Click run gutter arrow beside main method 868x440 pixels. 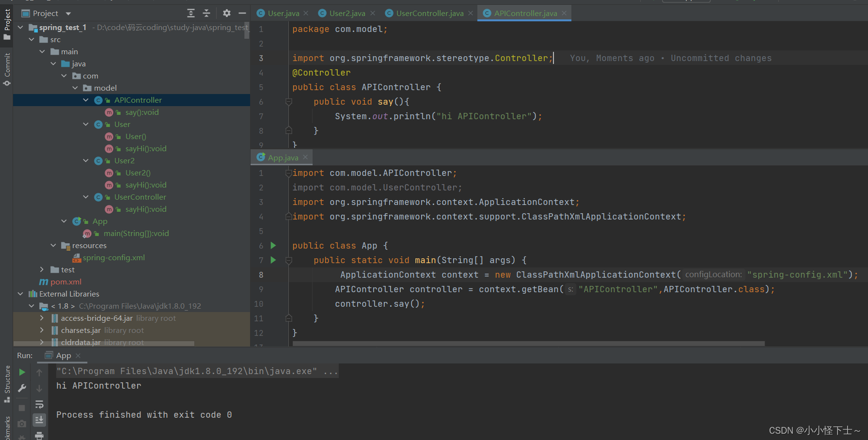273,260
